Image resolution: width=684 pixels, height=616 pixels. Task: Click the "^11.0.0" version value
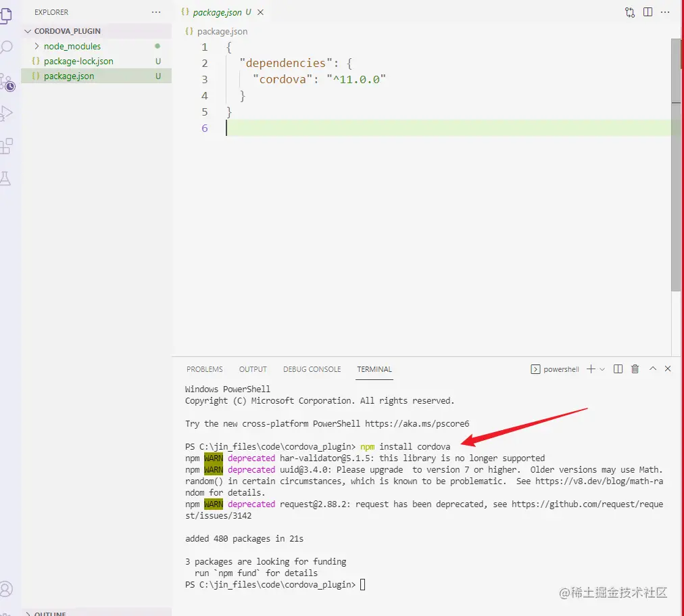pos(356,79)
